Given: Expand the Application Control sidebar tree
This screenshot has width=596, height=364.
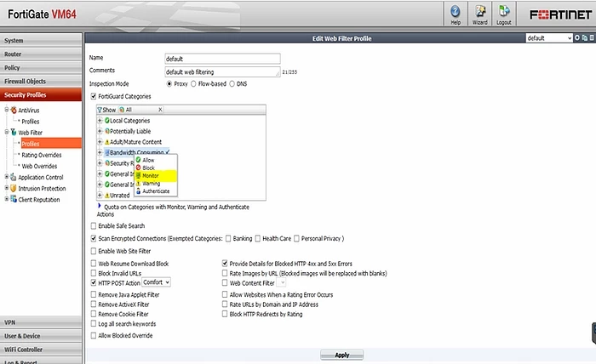Looking at the screenshot, I should (7, 177).
